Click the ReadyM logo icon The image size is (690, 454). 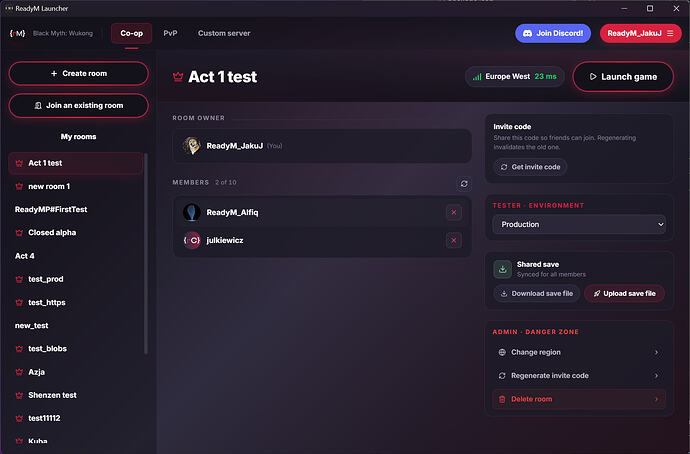pyautogui.click(x=18, y=33)
